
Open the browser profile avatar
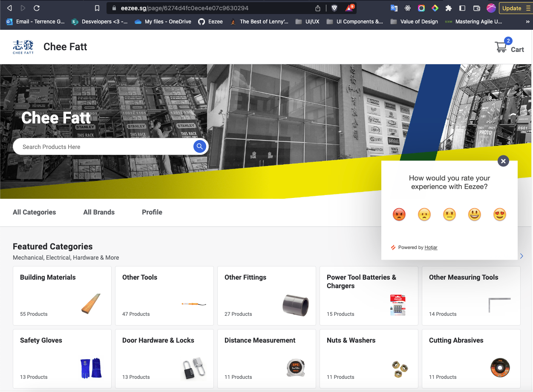pyautogui.click(x=491, y=8)
